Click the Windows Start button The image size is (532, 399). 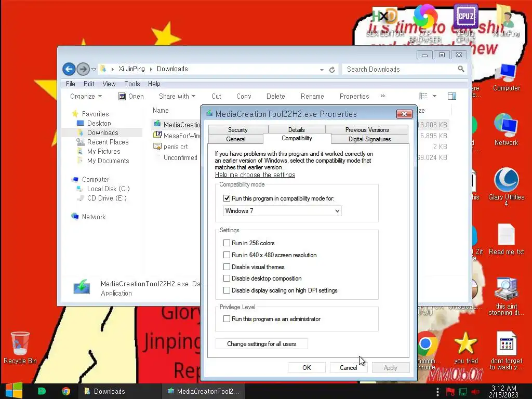click(14, 391)
